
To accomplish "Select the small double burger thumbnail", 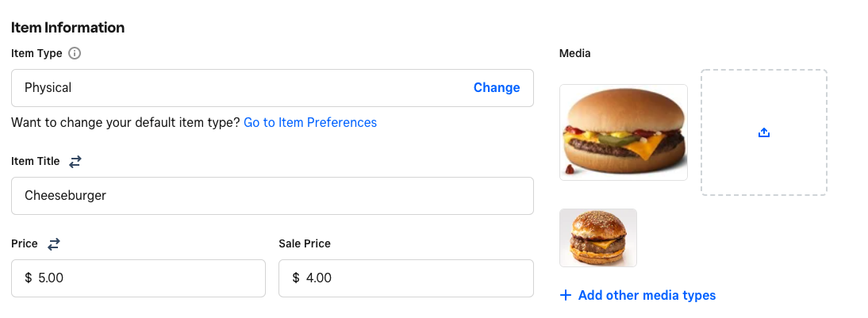I will coord(598,238).
